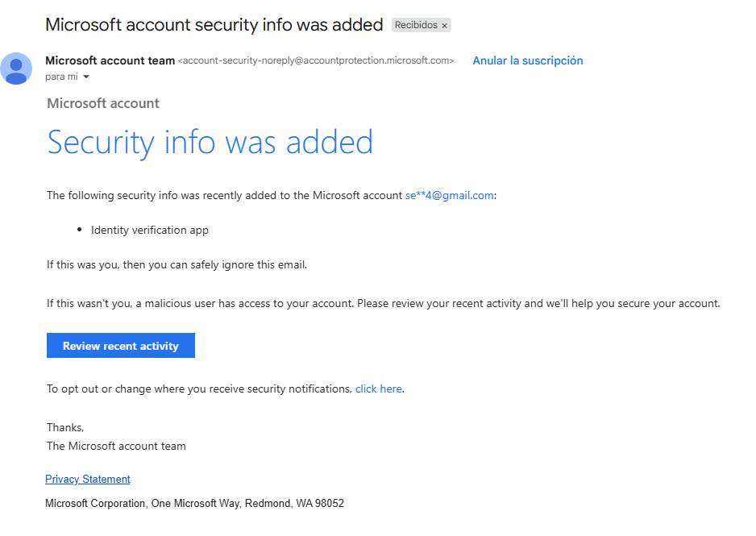
Task: Click the Microsoft Corporation Redmond address text
Action: 194,504
